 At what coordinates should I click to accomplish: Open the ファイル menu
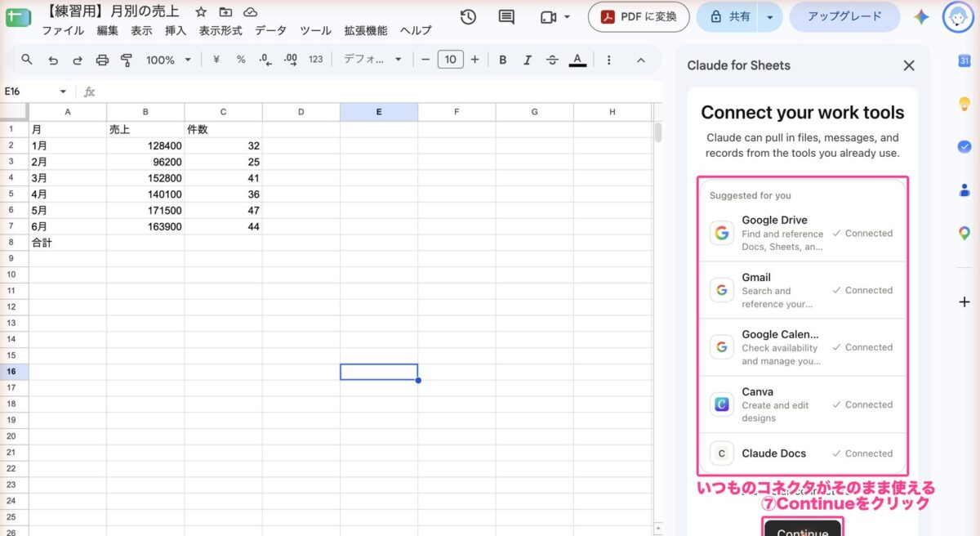tap(63, 30)
